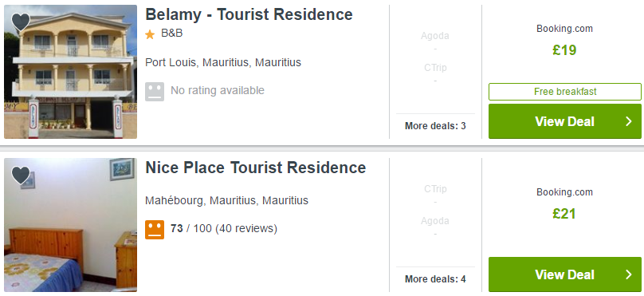
Task: Click arrow on Belamy View Deal button
Action: point(628,121)
